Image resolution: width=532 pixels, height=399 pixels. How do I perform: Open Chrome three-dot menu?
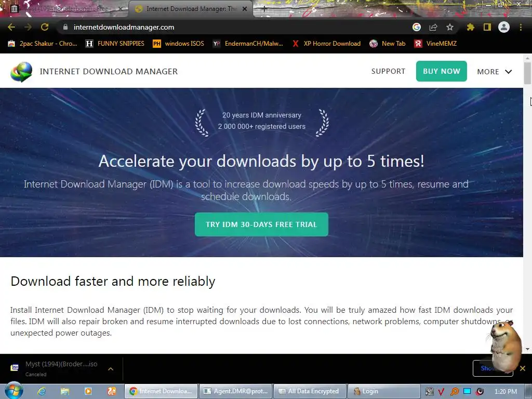521,27
